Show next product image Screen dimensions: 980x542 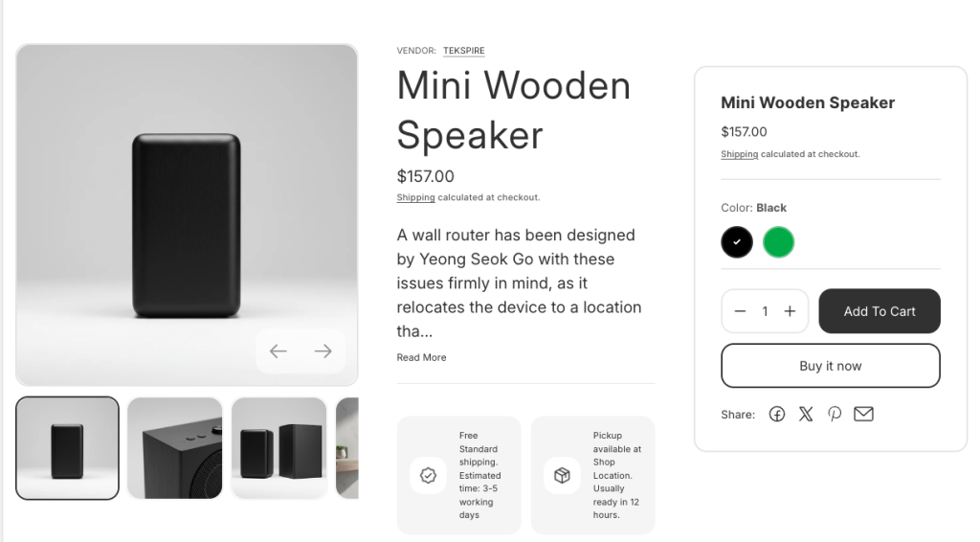click(323, 351)
